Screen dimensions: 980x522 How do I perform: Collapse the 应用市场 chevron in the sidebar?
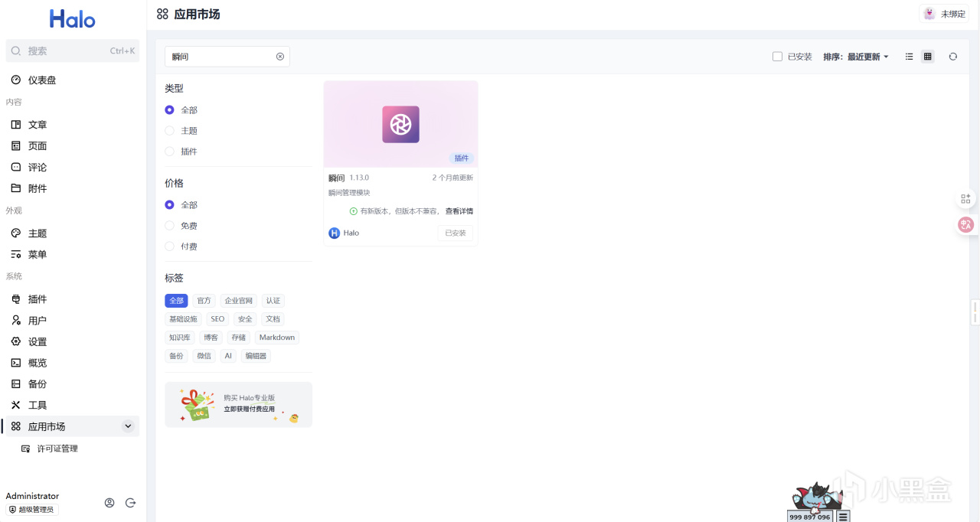tap(128, 426)
